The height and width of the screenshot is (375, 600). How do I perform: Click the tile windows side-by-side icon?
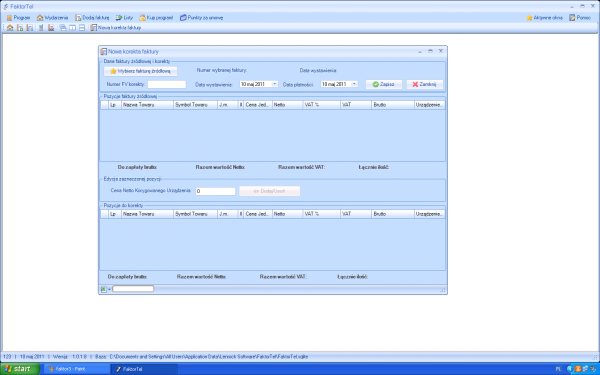click(x=72, y=28)
